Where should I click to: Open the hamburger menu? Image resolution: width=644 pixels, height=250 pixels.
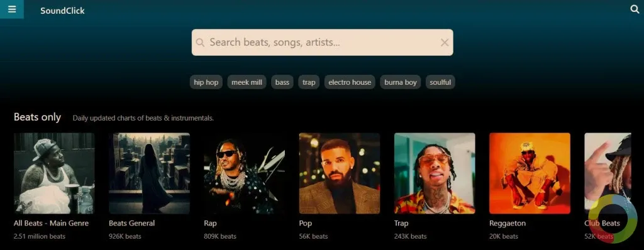point(12,9)
